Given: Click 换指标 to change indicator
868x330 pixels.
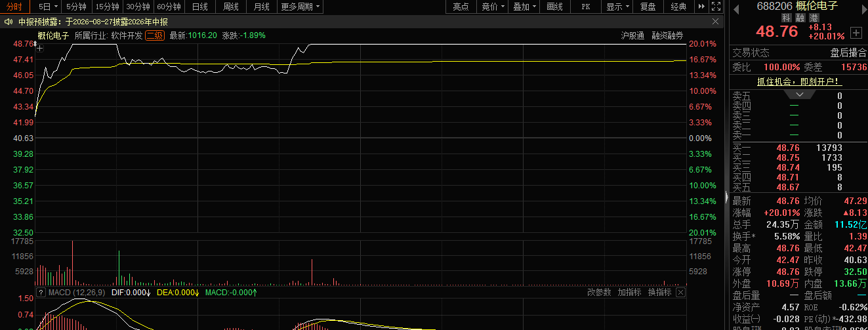Looking at the screenshot, I should pos(659,292).
